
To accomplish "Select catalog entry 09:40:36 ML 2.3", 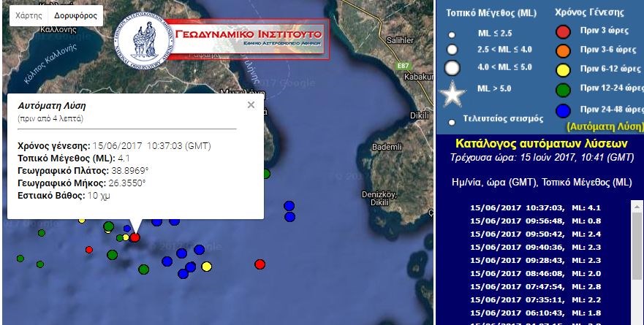I will pyautogui.click(x=536, y=248).
